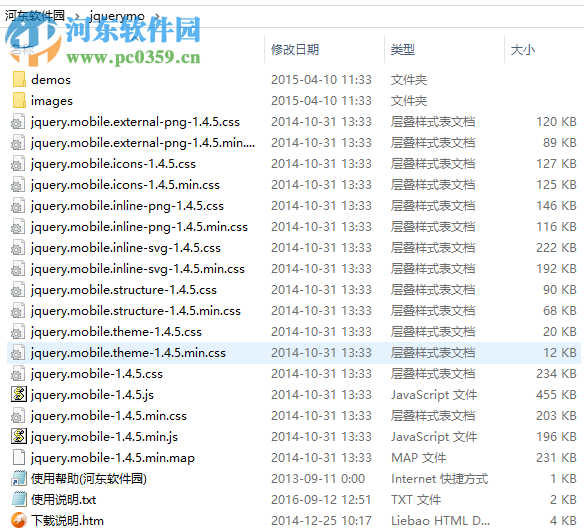Click file name jquery.mobile.theme-1.4.5.min.css
584x531 pixels.
pos(128,353)
